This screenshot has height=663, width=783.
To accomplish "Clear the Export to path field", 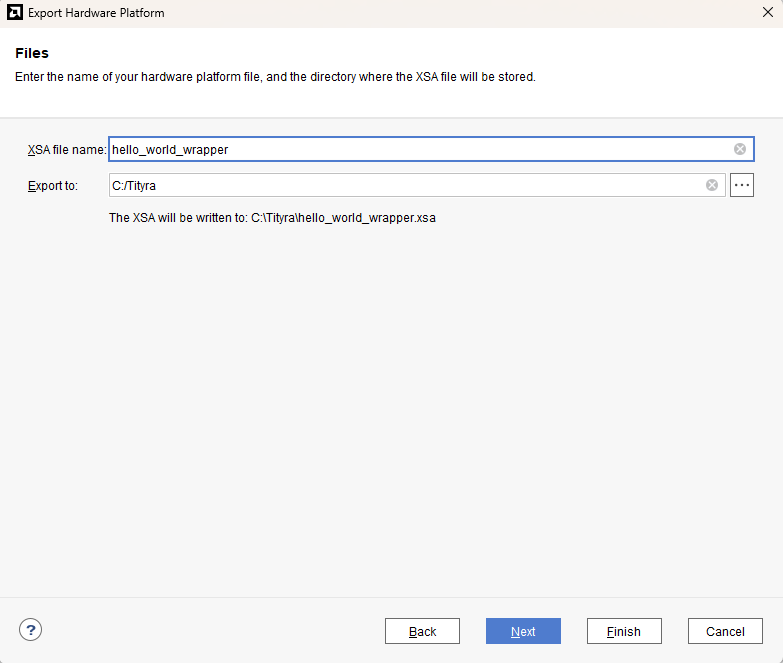I will pyautogui.click(x=712, y=185).
